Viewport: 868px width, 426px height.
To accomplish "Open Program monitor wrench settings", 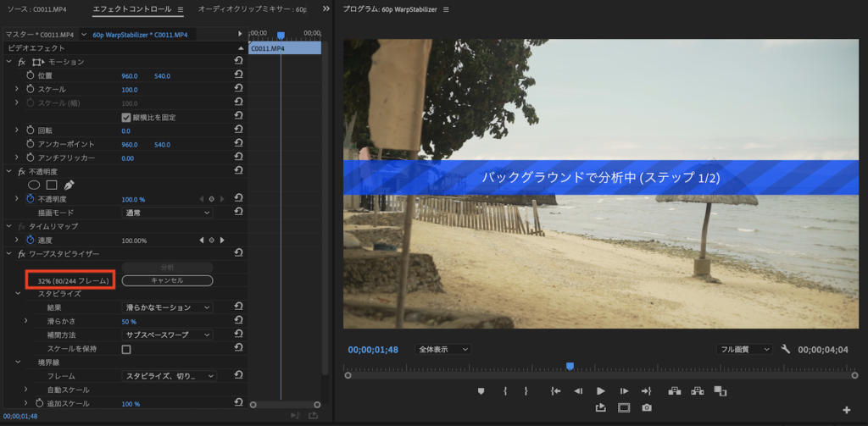I will pyautogui.click(x=786, y=349).
